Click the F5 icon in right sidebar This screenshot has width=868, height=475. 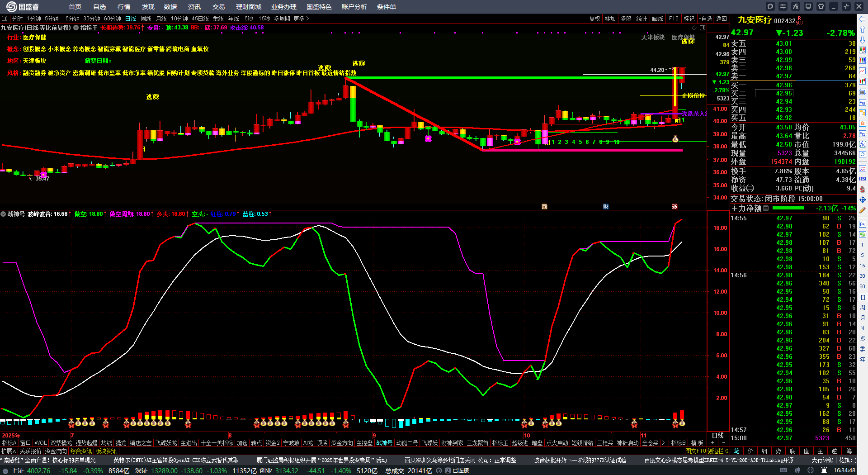coord(863,224)
